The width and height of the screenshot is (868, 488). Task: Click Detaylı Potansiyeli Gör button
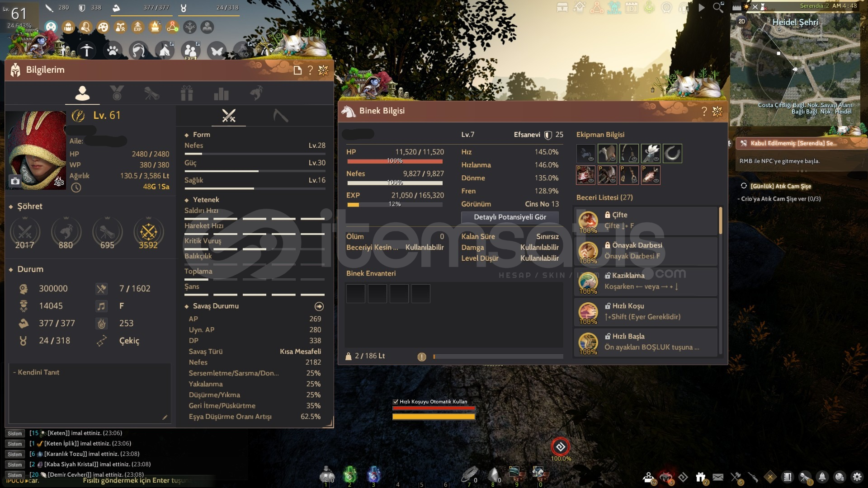click(x=509, y=217)
